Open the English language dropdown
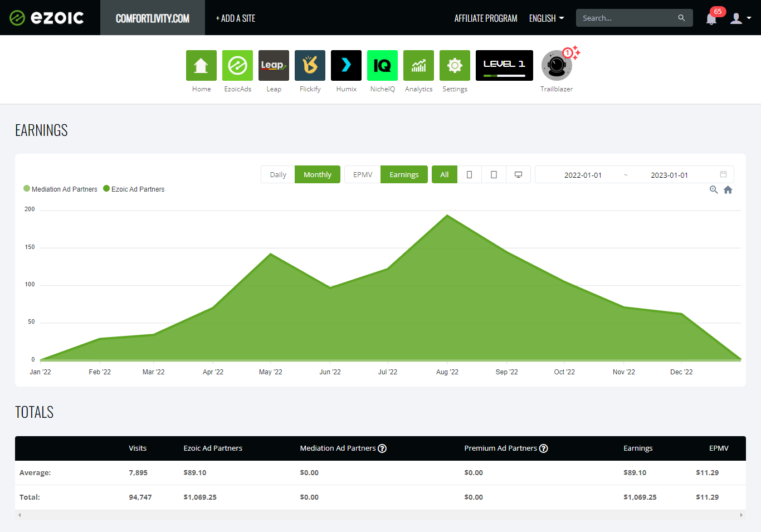761x532 pixels. coord(547,18)
